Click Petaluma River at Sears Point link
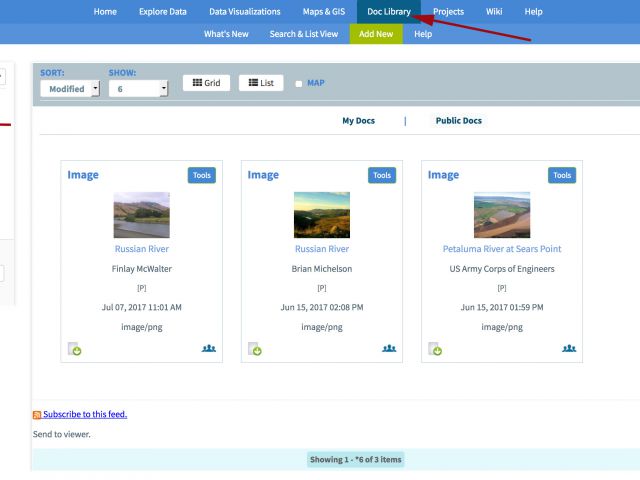 [502, 249]
